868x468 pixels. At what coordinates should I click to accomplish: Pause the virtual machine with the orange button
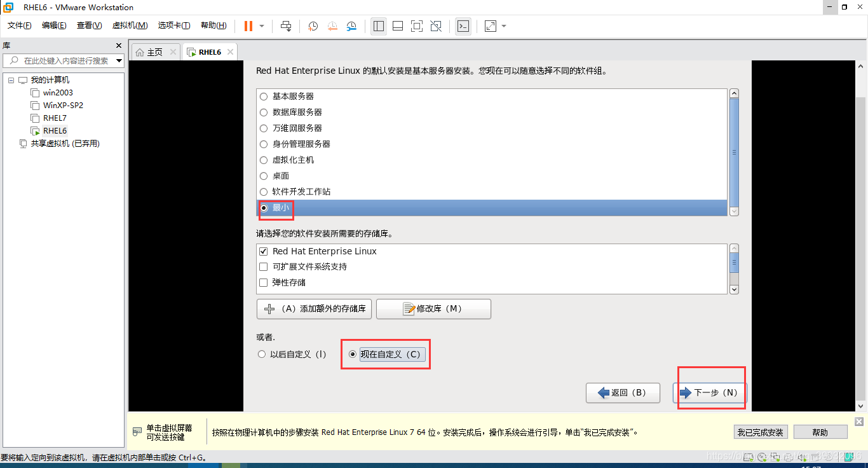[248, 26]
